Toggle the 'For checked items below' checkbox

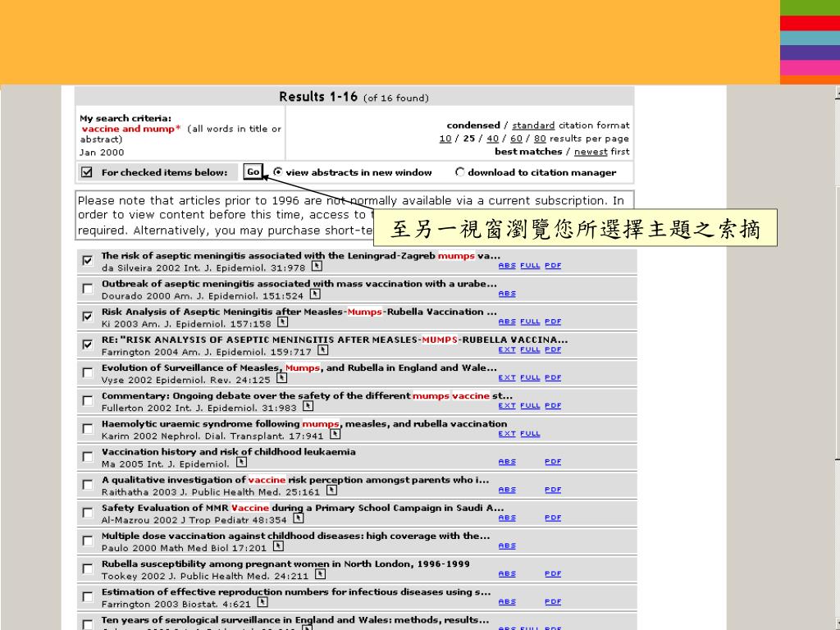tap(87, 172)
